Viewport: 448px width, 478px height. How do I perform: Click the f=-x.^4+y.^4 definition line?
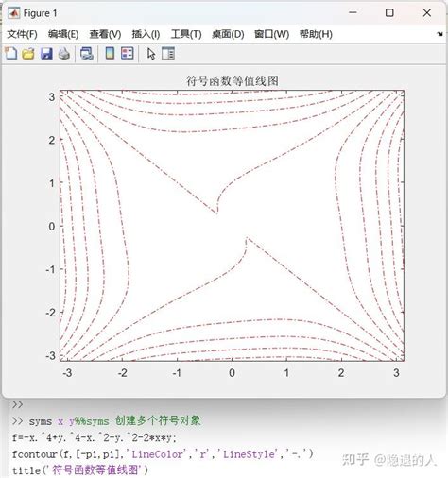[95, 437]
